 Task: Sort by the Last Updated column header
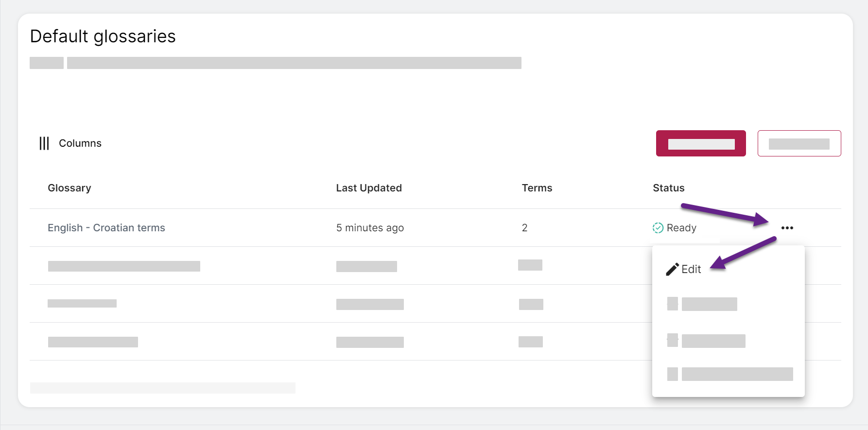tap(369, 188)
